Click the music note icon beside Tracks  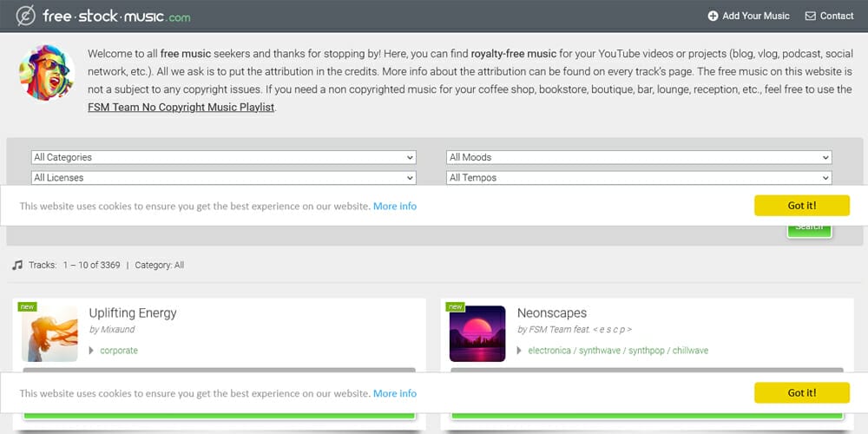(x=17, y=265)
